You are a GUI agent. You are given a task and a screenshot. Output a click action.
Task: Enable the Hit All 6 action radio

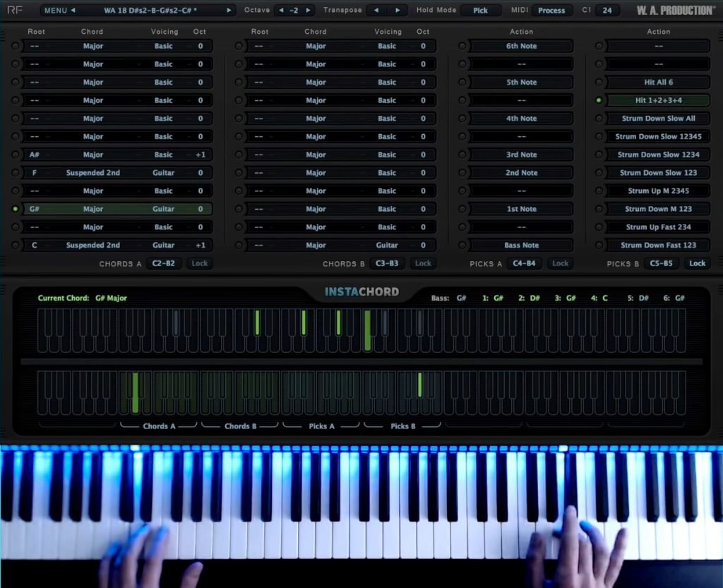tap(599, 82)
